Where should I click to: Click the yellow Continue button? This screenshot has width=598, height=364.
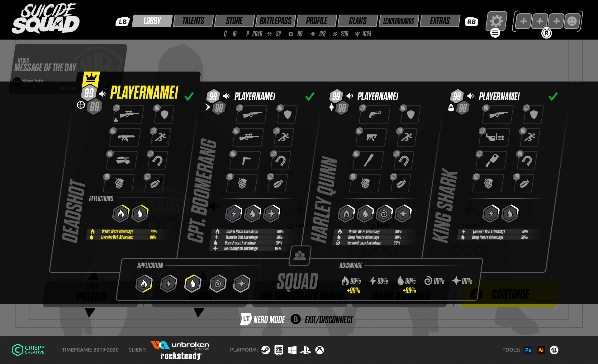[510, 294]
